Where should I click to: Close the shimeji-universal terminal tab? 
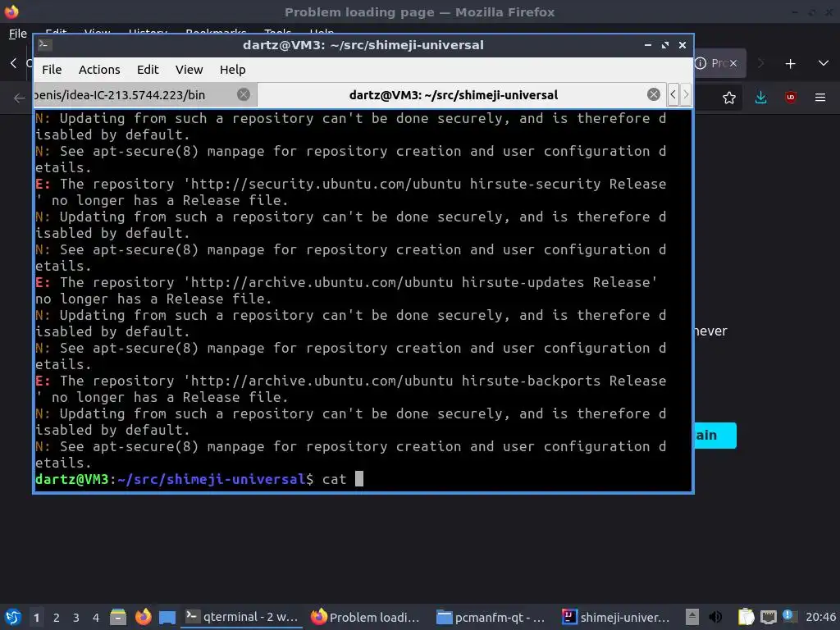click(x=653, y=95)
